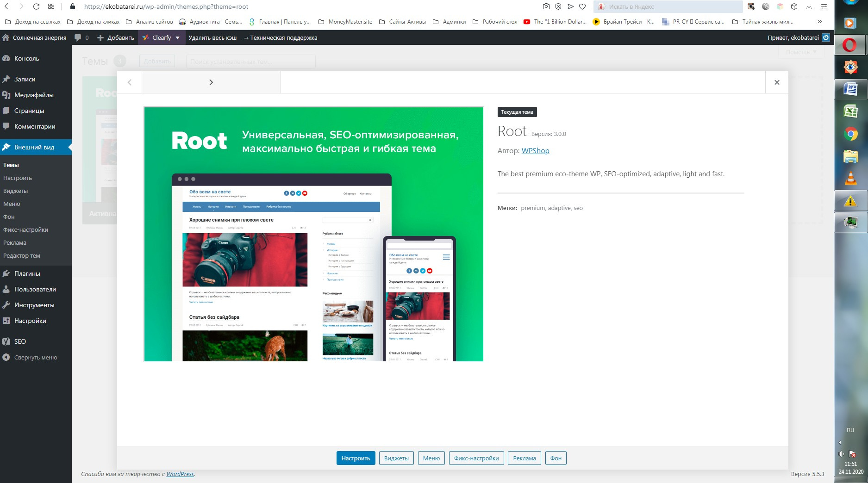The height and width of the screenshot is (483, 868).
Task: Close the theme details overlay
Action: pyautogui.click(x=777, y=82)
